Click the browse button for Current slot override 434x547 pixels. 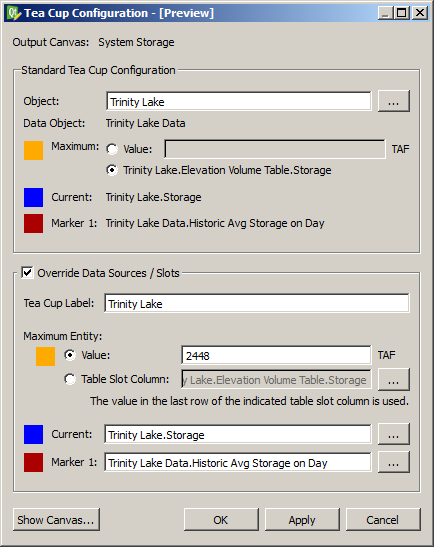pyautogui.click(x=394, y=434)
